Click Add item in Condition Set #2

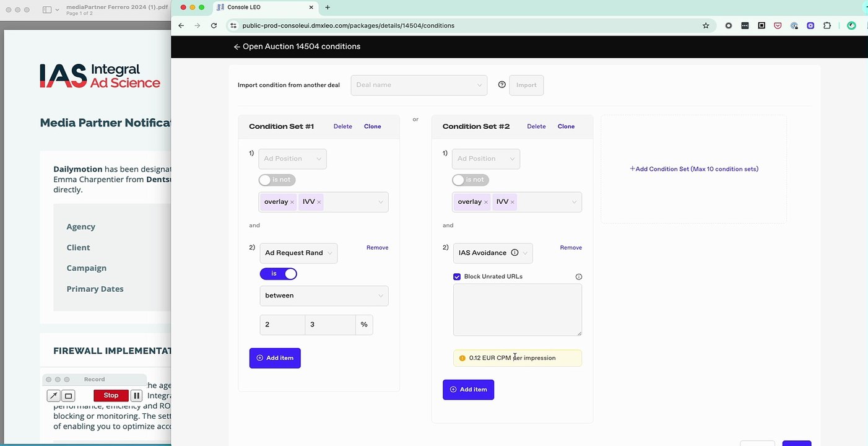(468, 390)
